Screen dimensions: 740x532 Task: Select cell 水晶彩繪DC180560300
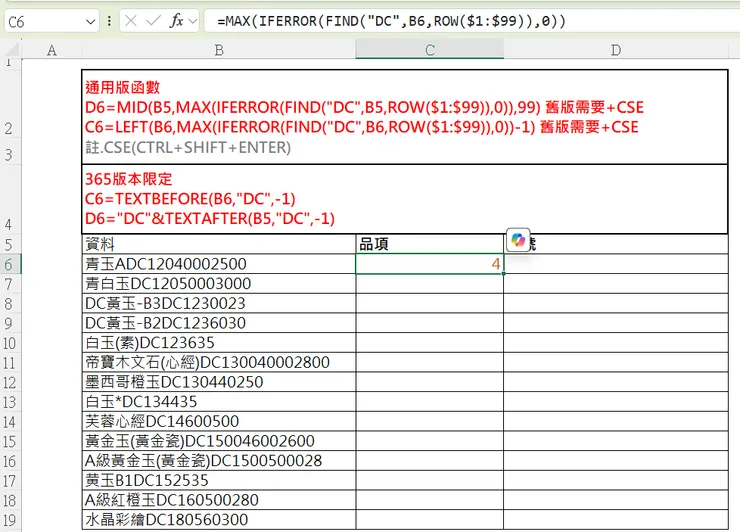[x=219, y=520]
